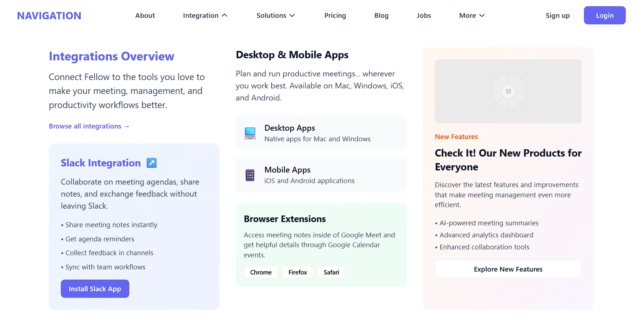Open the Pricing page
The image size is (644, 324).
click(x=335, y=16)
